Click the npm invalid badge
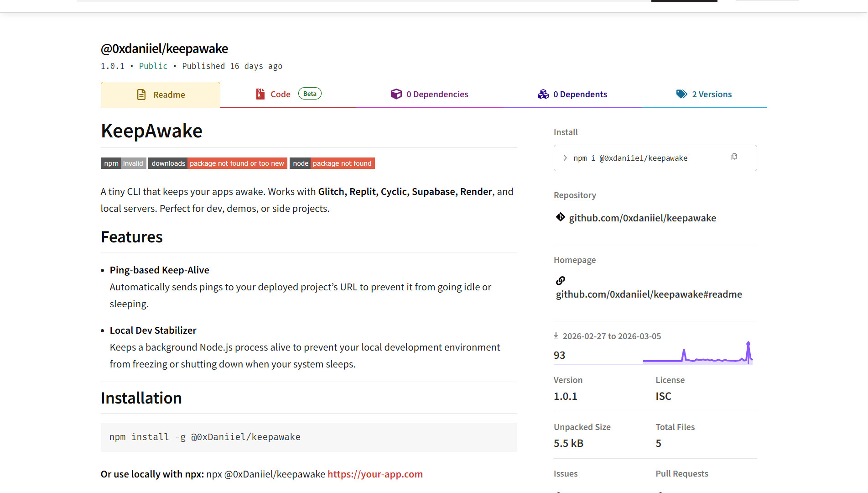This screenshot has height=493, width=868. click(123, 163)
